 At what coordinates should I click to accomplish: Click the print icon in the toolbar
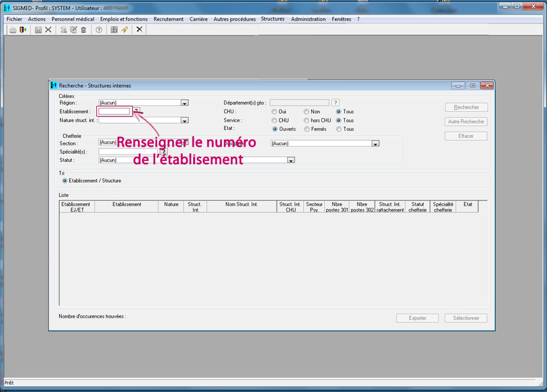click(13, 30)
